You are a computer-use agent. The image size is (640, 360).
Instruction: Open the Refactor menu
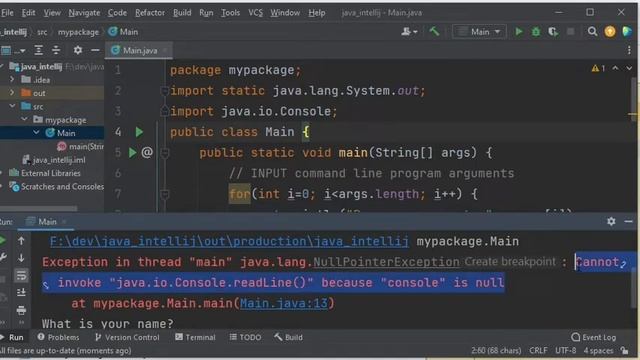(150, 13)
